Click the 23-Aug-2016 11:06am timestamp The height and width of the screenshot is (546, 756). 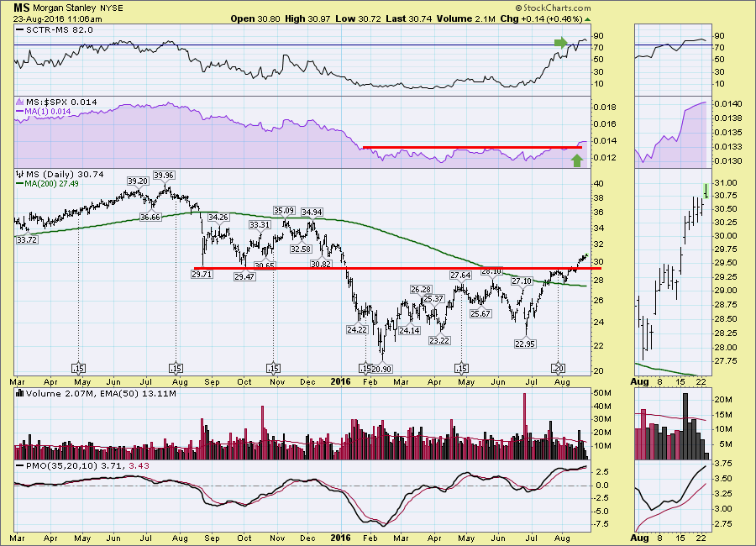(57, 18)
